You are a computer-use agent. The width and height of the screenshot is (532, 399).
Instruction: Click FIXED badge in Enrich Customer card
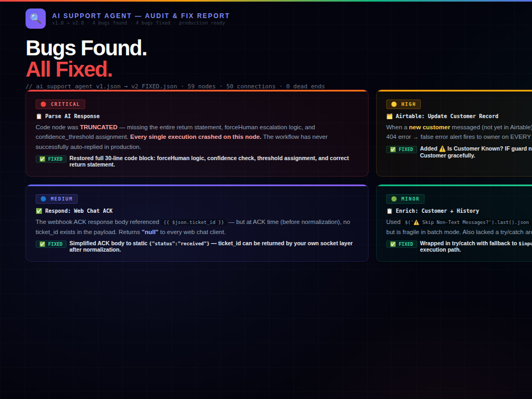[x=401, y=244]
